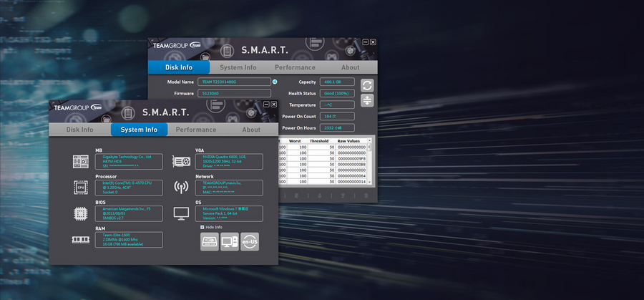This screenshot has width=644, height=300.
Task: Click the motherboard icon next to MB
Action: point(80,162)
